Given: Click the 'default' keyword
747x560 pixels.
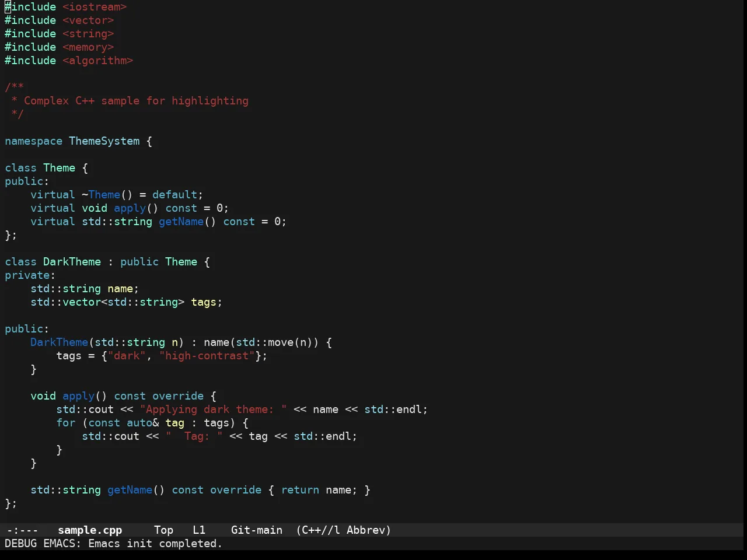Looking at the screenshot, I should (x=174, y=195).
